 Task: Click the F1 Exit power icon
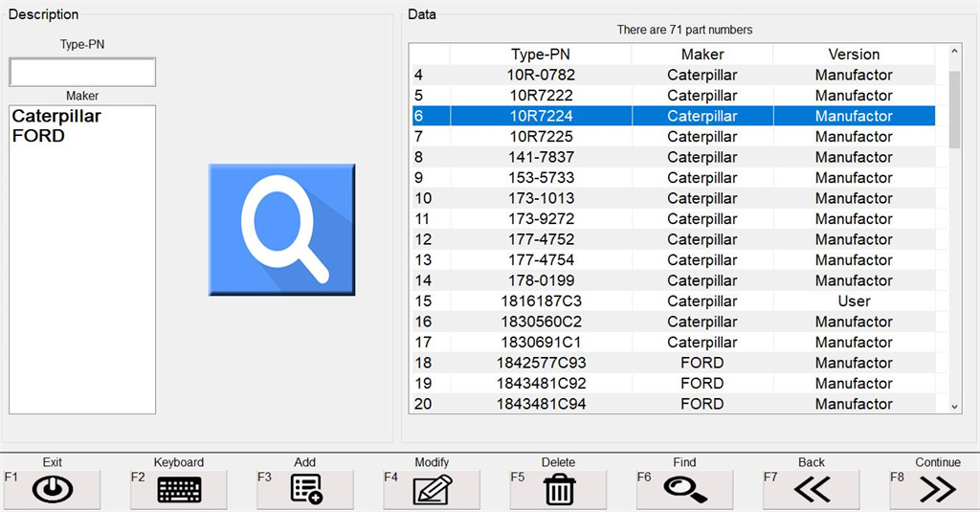click(53, 490)
